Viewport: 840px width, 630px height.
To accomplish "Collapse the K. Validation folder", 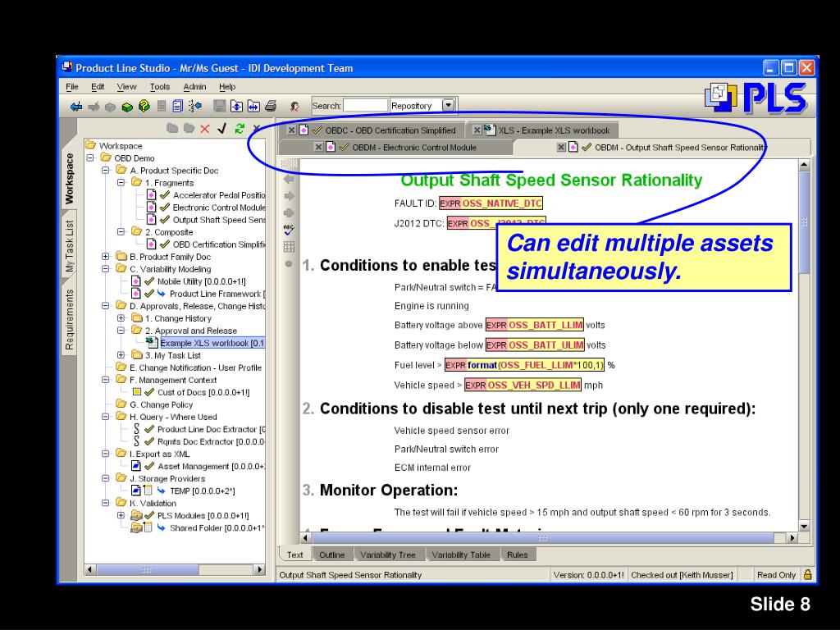I will click(106, 503).
